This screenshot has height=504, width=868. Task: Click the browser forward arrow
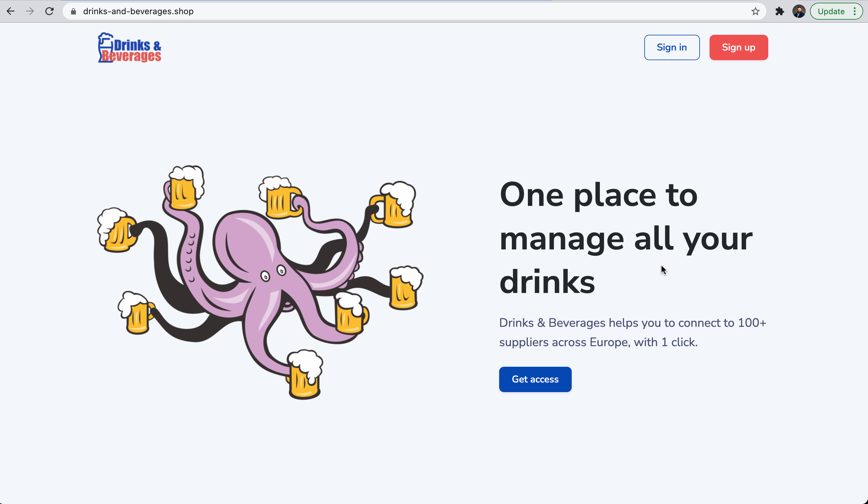pyautogui.click(x=30, y=11)
